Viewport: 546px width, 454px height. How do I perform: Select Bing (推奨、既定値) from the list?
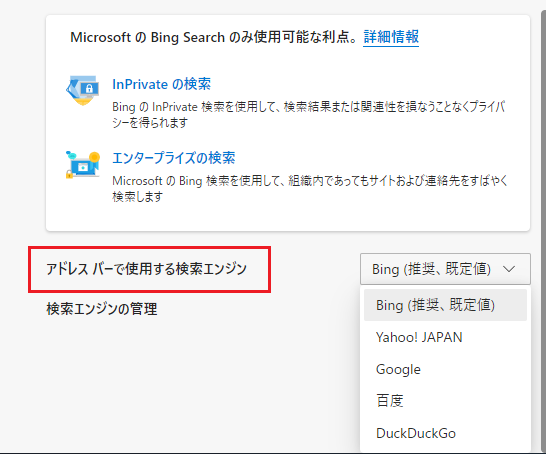(445, 305)
